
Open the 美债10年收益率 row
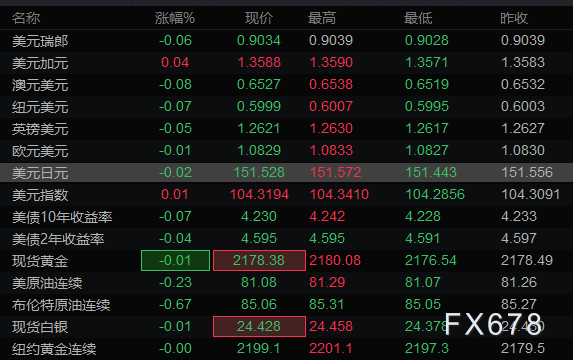[x=286, y=216]
